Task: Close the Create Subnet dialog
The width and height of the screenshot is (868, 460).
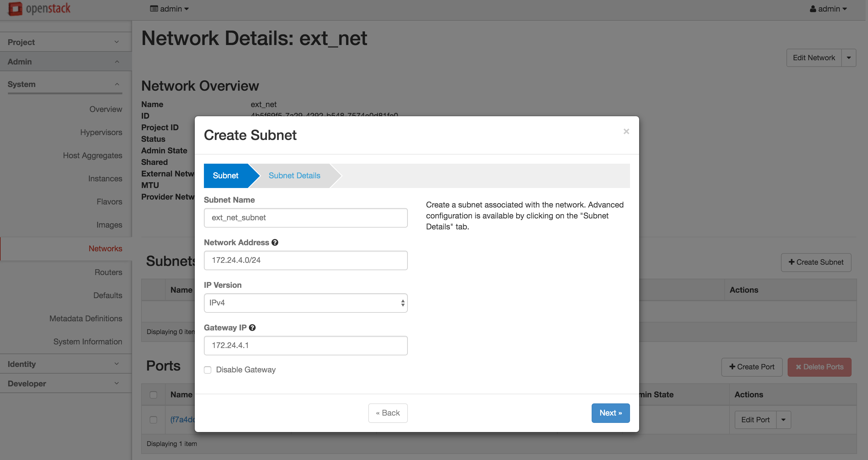Action: (626, 131)
